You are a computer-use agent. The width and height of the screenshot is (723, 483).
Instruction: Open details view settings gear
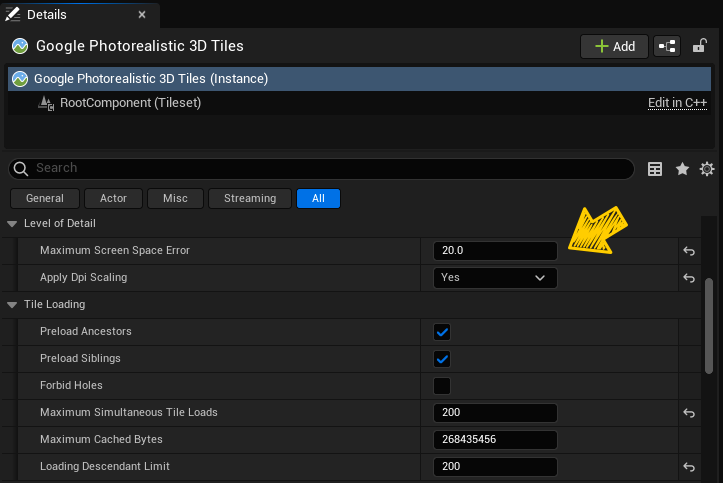click(x=707, y=169)
